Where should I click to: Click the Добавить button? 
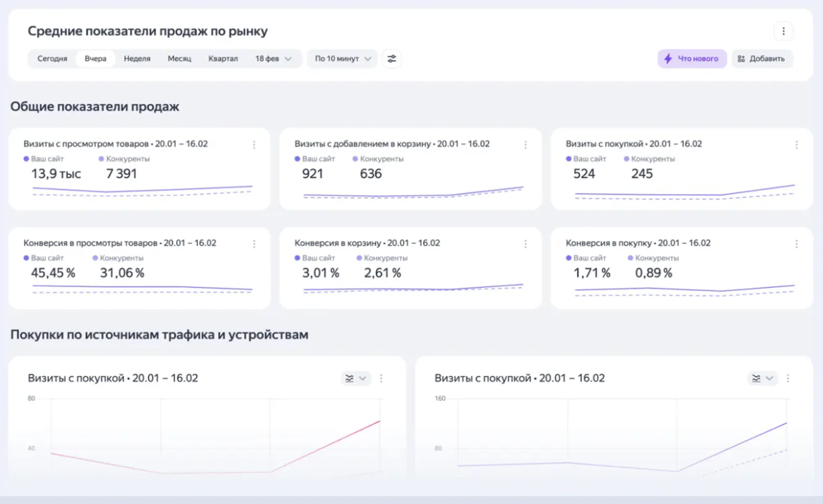click(762, 59)
